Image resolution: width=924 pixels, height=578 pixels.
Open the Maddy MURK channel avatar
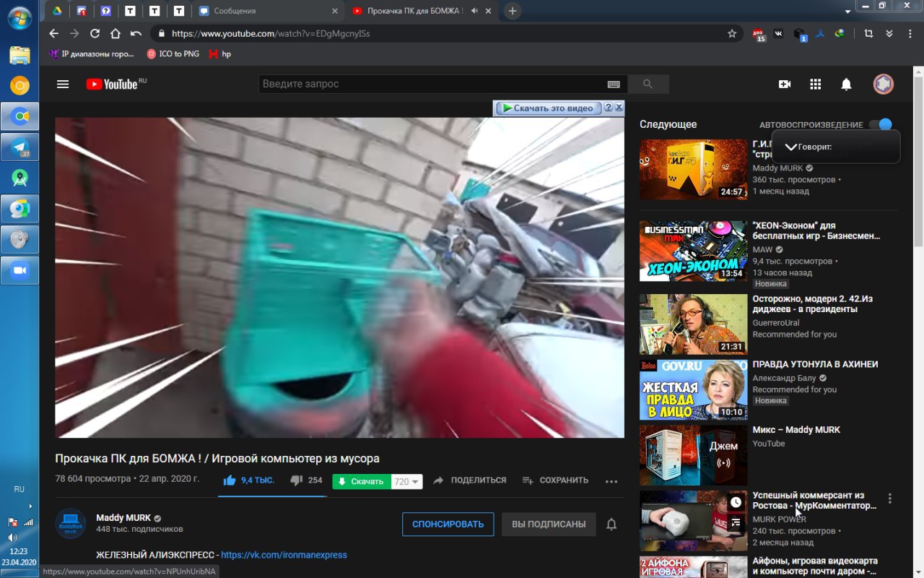click(71, 524)
